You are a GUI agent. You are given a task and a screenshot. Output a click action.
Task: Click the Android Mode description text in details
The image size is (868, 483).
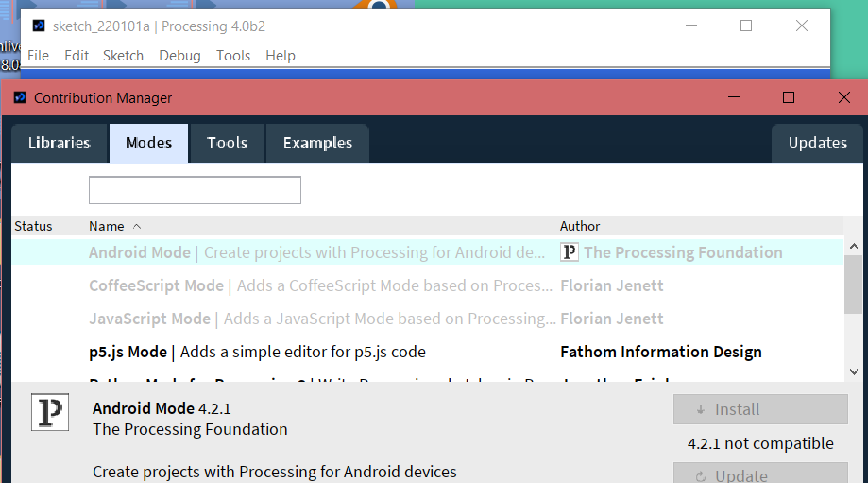click(x=275, y=472)
